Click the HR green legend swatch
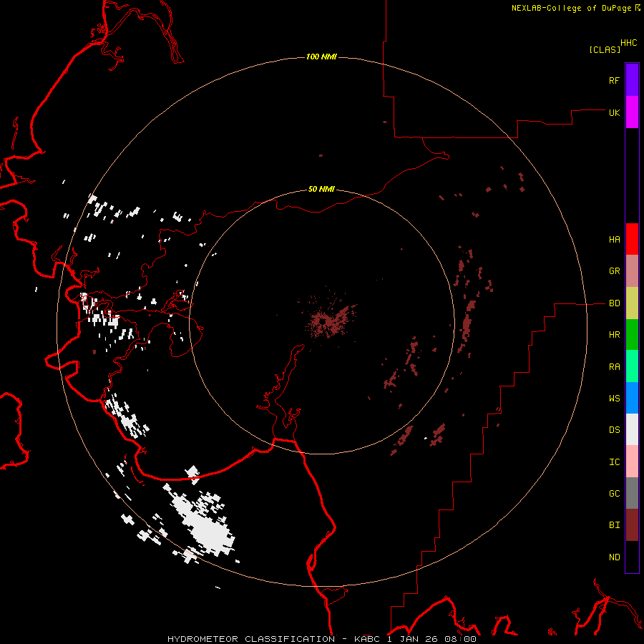This screenshot has height=644, width=644. point(632,335)
